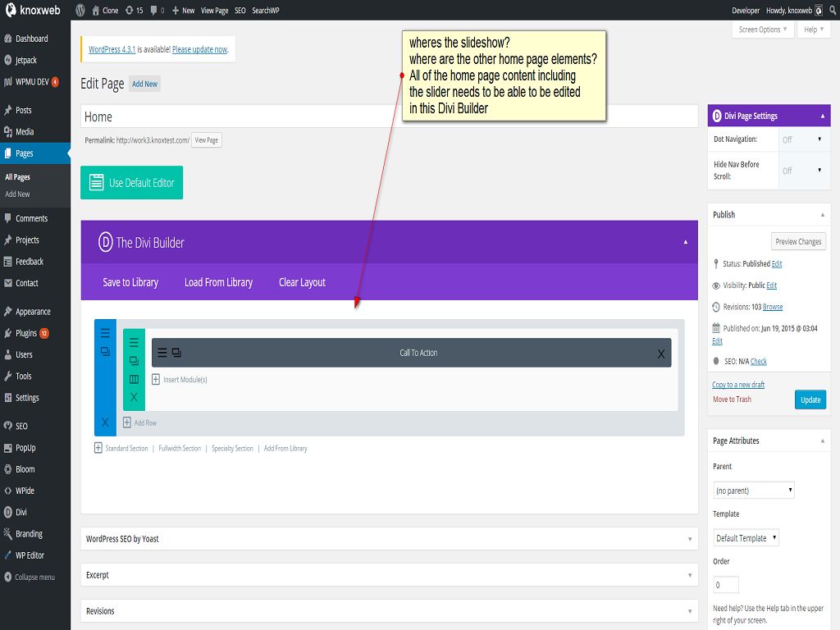Expand the Revisions panel
Viewport: 840px width, 630px height.
pyautogui.click(x=689, y=610)
